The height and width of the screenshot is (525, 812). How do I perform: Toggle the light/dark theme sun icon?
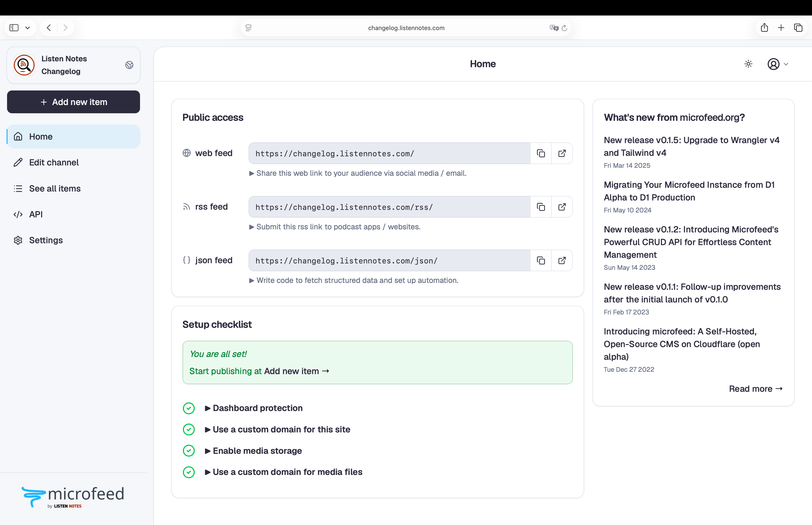click(748, 64)
